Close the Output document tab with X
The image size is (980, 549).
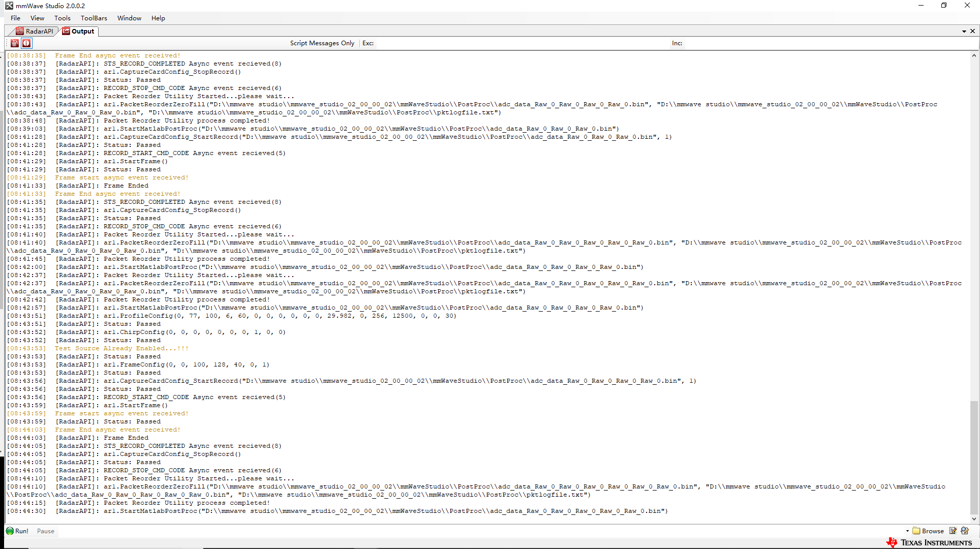pos(972,31)
